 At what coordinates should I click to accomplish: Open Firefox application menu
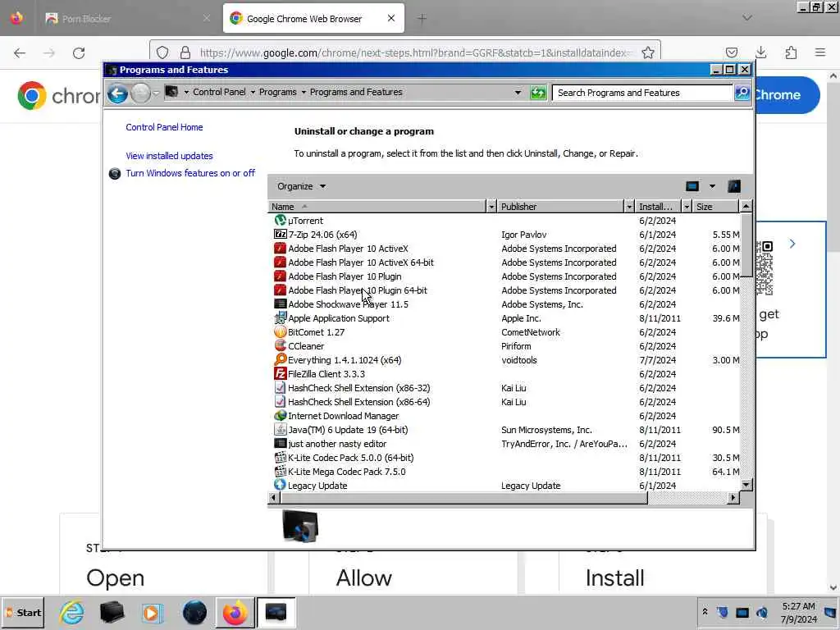tap(820, 52)
